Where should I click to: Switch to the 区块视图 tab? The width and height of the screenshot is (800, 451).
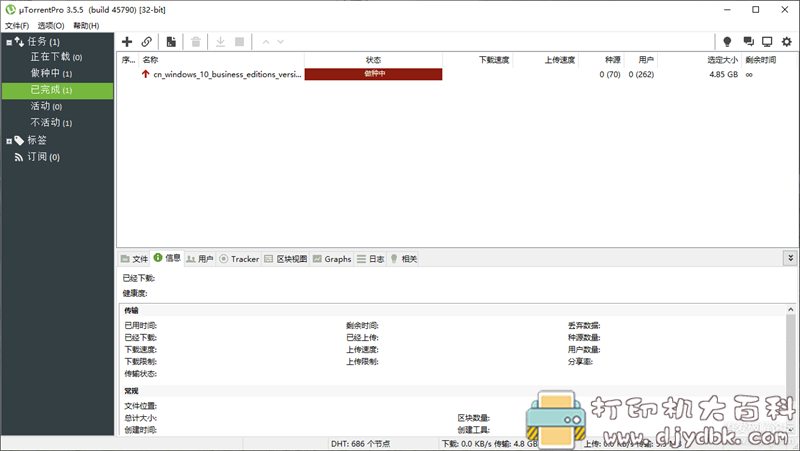(x=286, y=259)
